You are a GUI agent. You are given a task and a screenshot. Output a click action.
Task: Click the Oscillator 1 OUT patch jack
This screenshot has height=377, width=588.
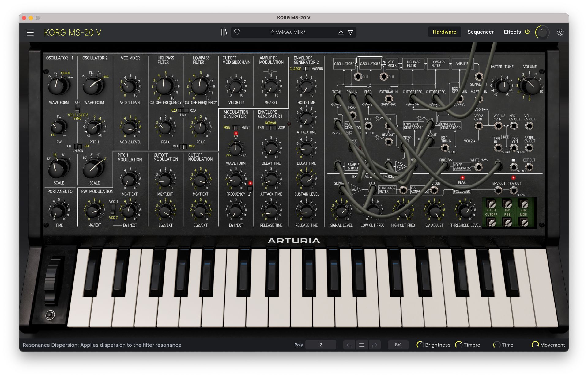358,76
